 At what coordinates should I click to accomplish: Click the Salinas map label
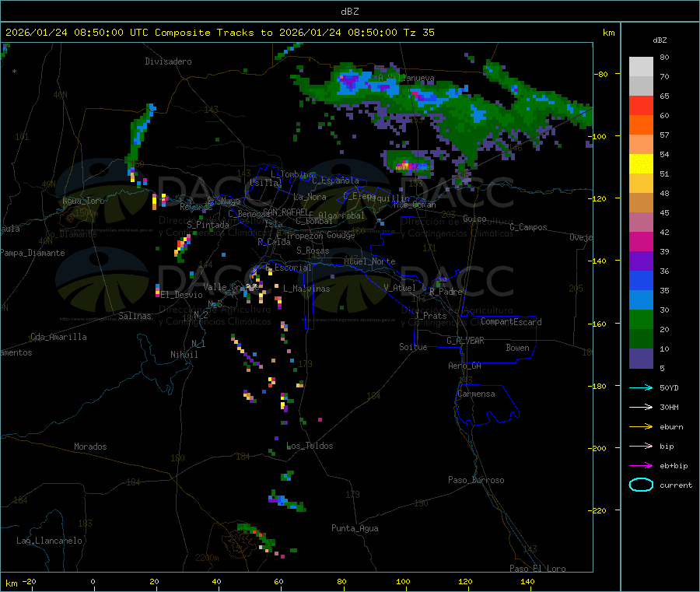pos(135,316)
